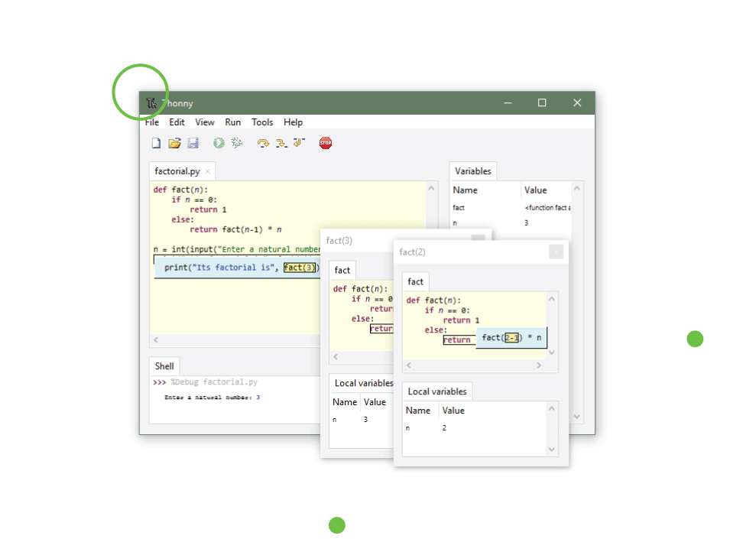756x539 pixels.
Task: Select the fact tab in fact(2) window
Action: coord(416,281)
